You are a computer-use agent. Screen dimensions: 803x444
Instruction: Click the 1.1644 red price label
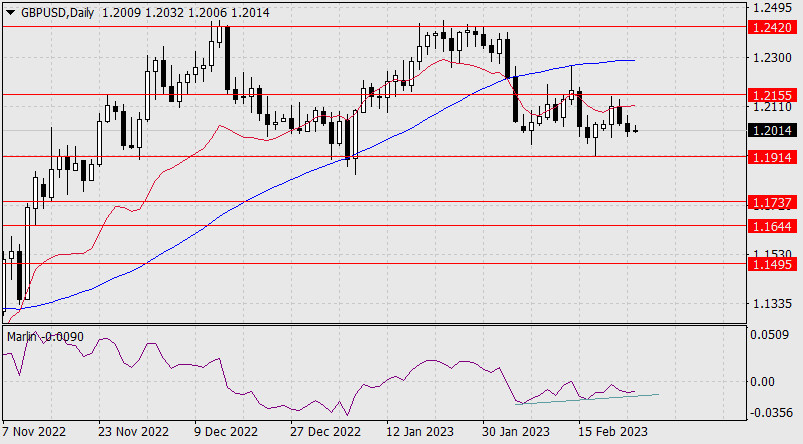[772, 226]
